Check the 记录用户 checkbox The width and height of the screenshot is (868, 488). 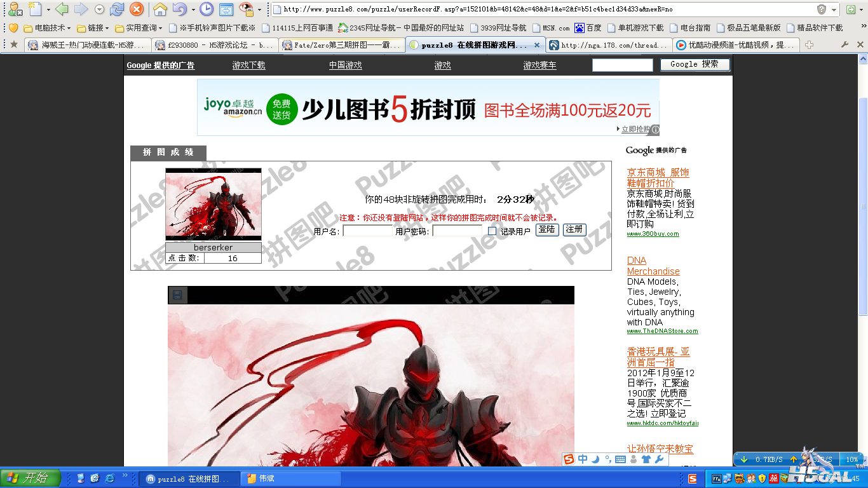[x=492, y=231]
